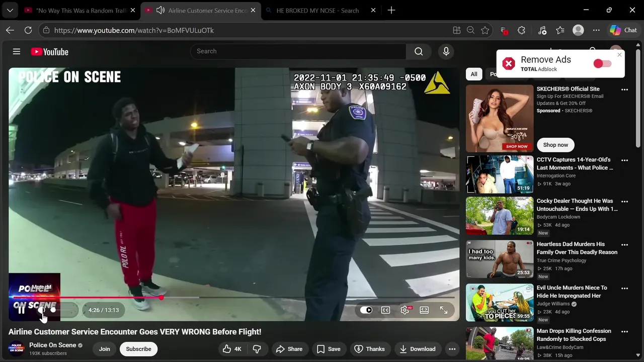This screenshot has height=362, width=644.
Task: Open the adblock extension icon with red badge
Action: [x=504, y=30]
